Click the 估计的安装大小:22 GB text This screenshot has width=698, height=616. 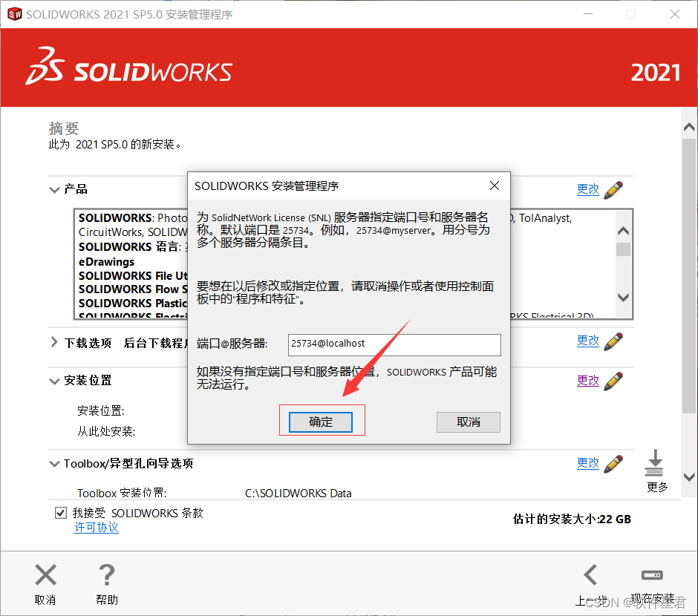[572, 519]
